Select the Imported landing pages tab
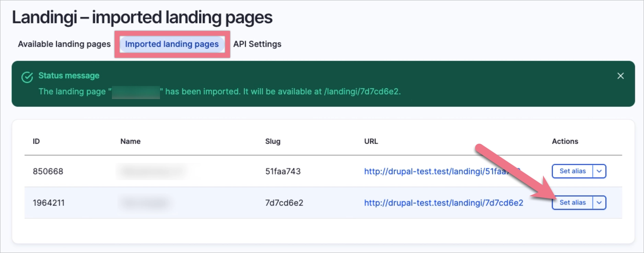 172,44
